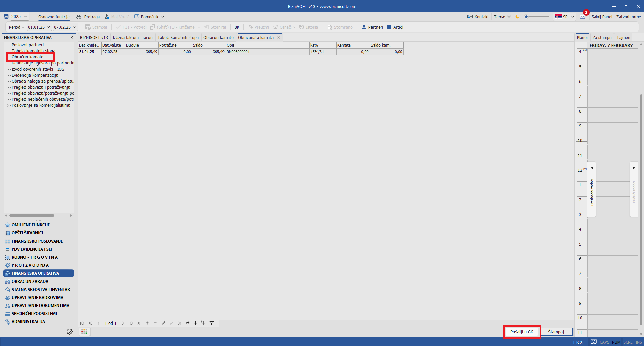
Task: Jump to the last record in navigator
Action: (x=139, y=323)
